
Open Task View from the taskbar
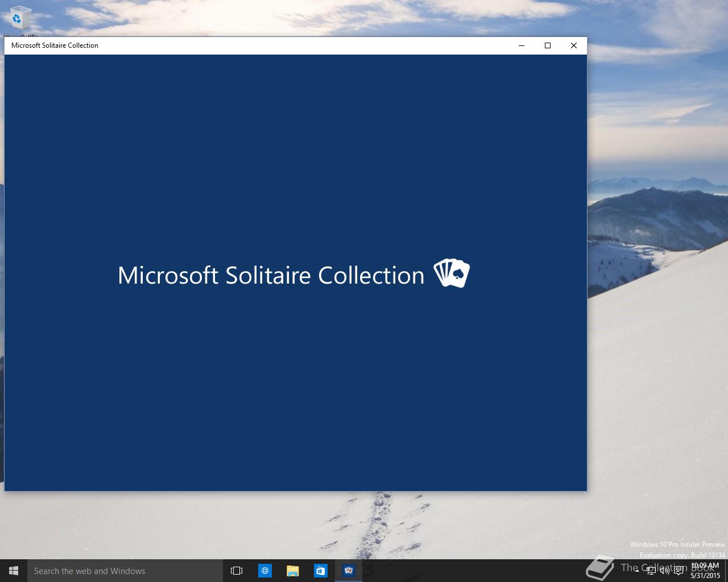point(237,571)
